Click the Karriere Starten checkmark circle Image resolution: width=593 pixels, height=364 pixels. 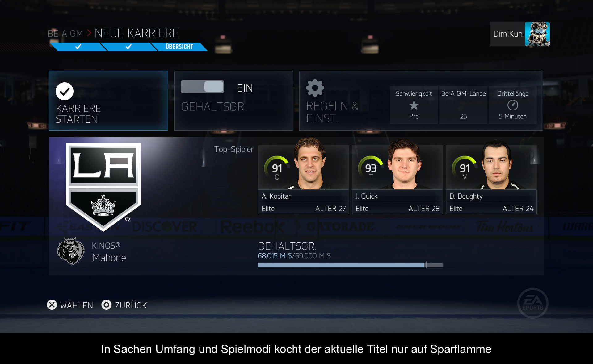[x=65, y=91]
